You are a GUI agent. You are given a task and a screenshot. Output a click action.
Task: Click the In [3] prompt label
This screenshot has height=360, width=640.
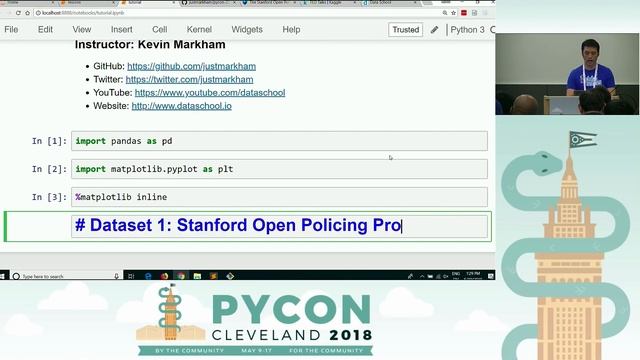[x=49, y=197]
